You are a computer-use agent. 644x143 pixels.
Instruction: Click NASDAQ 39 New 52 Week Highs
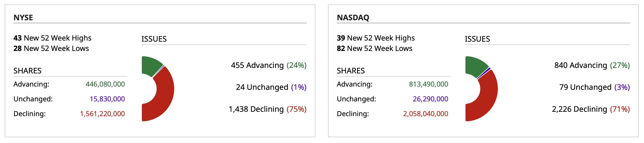pos(376,38)
